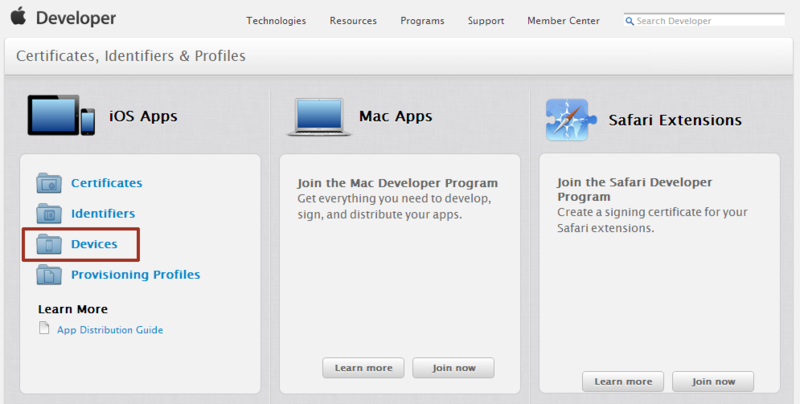This screenshot has height=404, width=800.
Task: Click Learn more under Safari Extensions
Action: pyautogui.click(x=623, y=382)
